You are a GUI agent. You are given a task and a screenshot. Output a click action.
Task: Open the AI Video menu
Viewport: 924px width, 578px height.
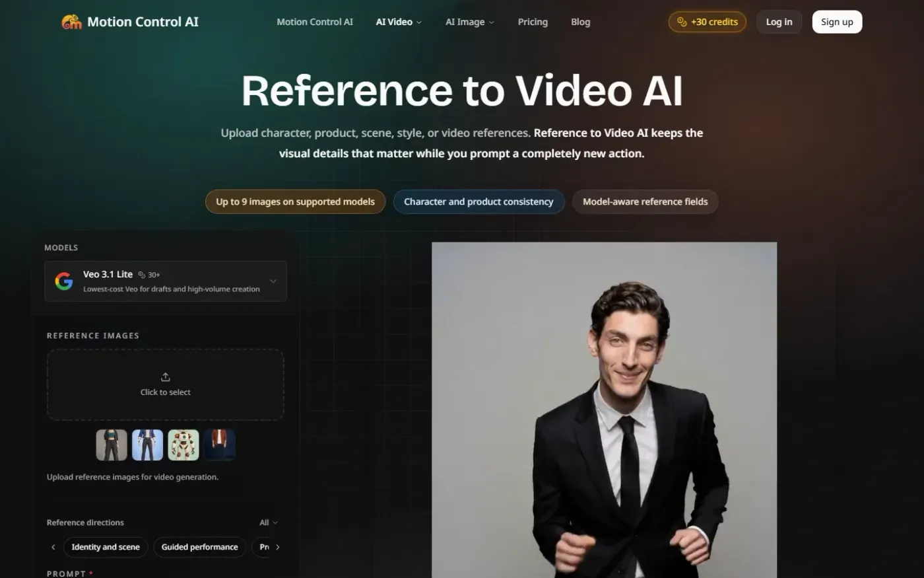(399, 22)
